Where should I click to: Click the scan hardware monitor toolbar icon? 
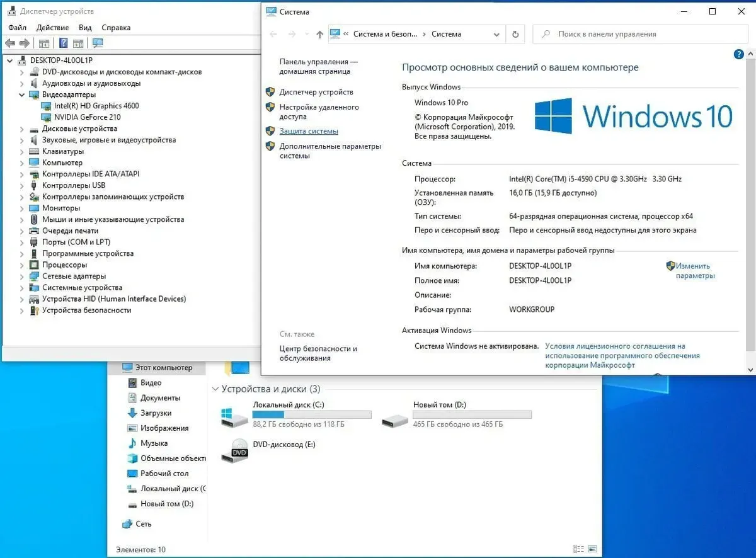pos(98,43)
